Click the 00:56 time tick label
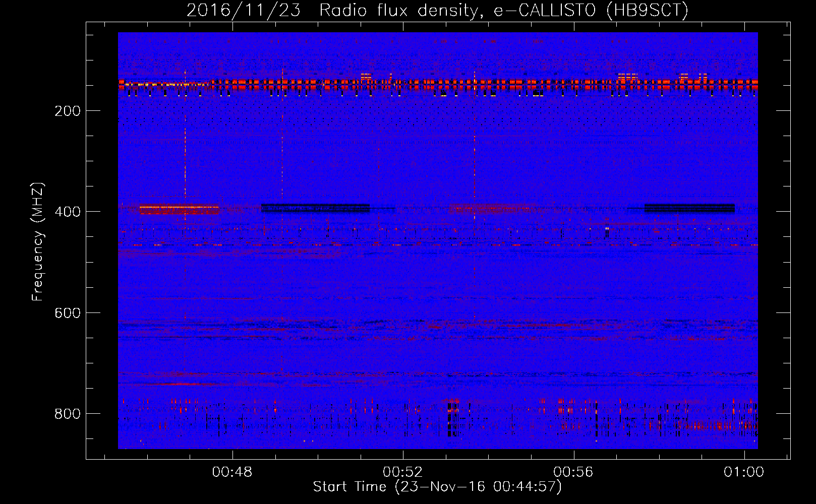This screenshot has width=816, height=504. click(573, 472)
